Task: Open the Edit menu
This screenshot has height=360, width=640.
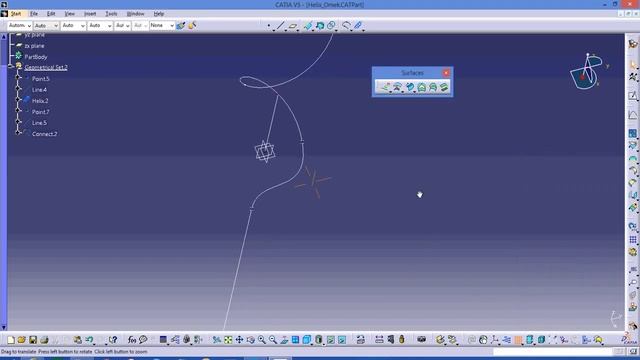Action: click(x=51, y=14)
